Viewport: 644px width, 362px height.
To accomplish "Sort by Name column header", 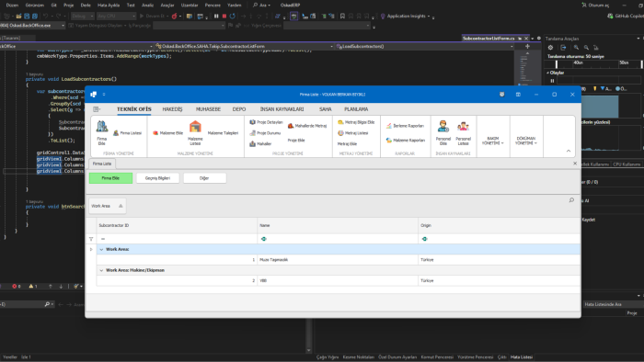I will pyautogui.click(x=338, y=225).
